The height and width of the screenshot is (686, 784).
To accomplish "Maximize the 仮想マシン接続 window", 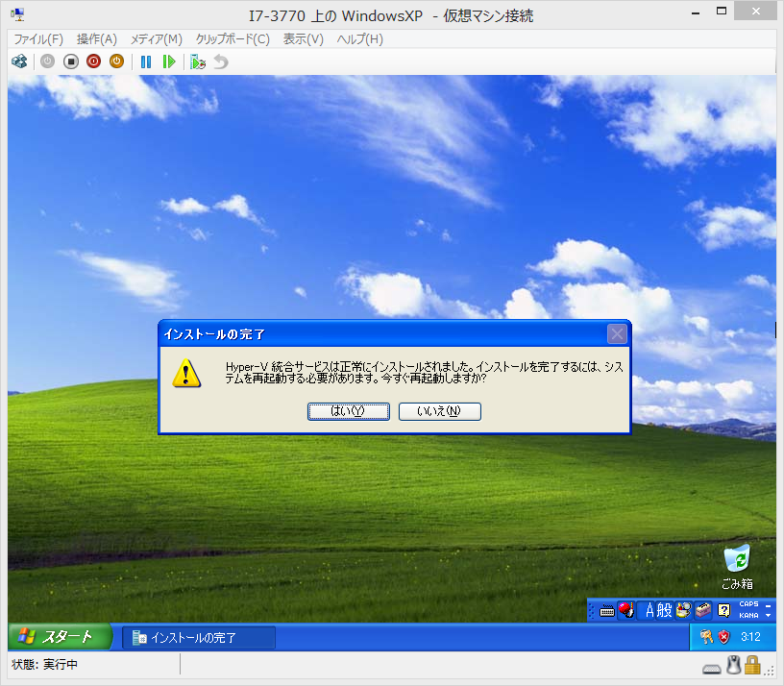I will tap(722, 11).
